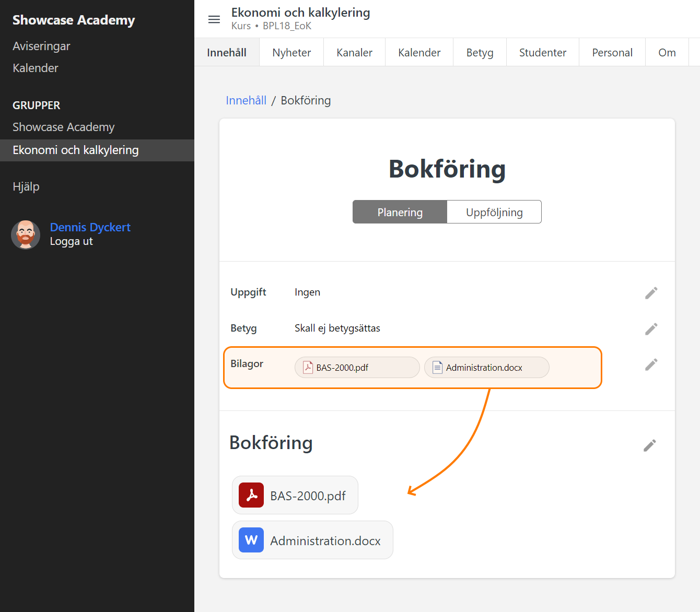
Task: Open Aviseringar in the sidebar
Action: (41, 46)
